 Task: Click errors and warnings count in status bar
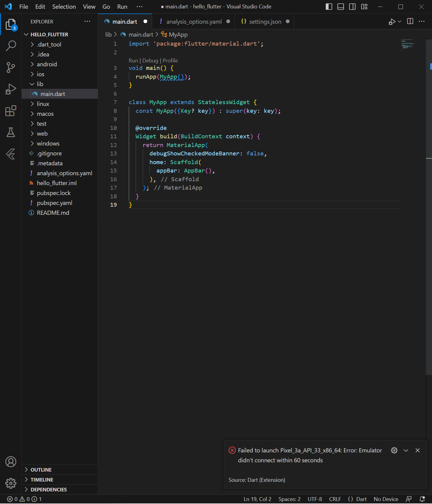tap(24, 499)
